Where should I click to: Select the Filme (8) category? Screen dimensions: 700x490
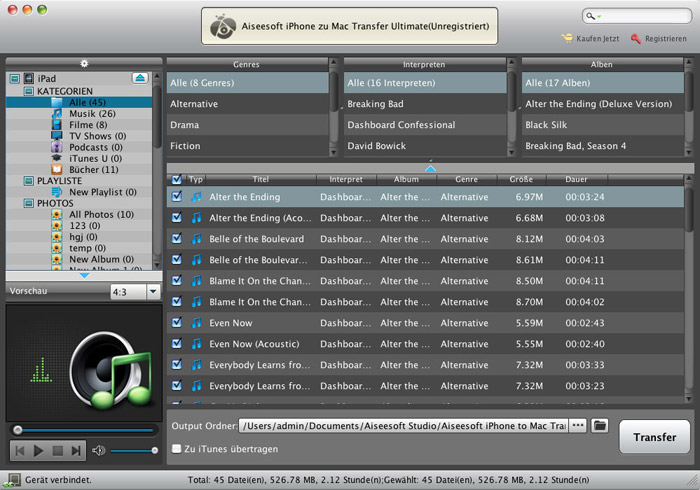click(88, 125)
